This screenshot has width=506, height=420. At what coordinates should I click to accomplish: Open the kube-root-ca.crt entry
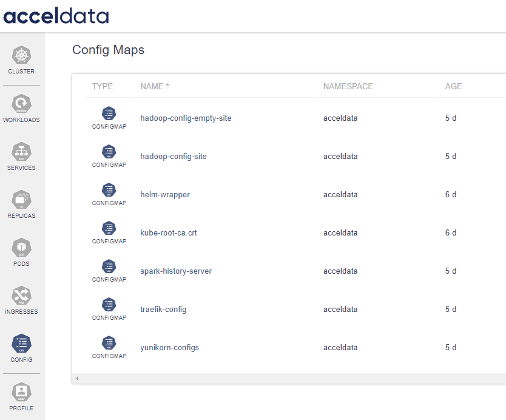click(169, 233)
